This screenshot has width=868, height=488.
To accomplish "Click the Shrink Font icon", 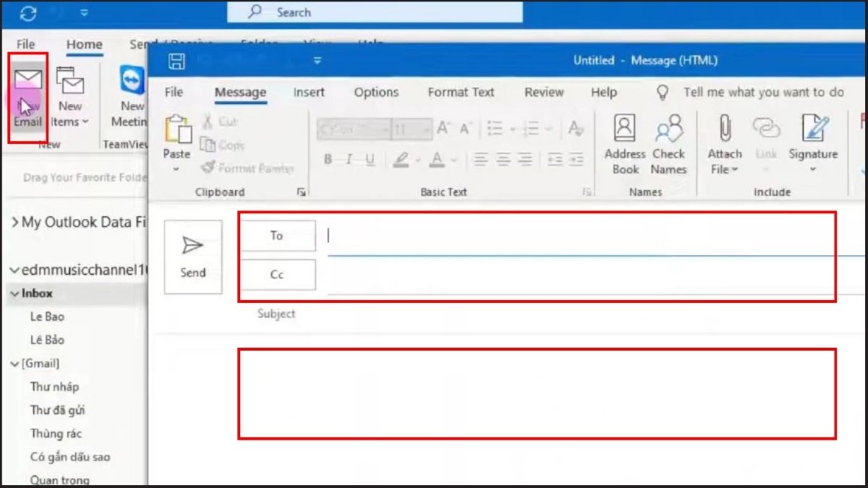I will pyautogui.click(x=466, y=129).
